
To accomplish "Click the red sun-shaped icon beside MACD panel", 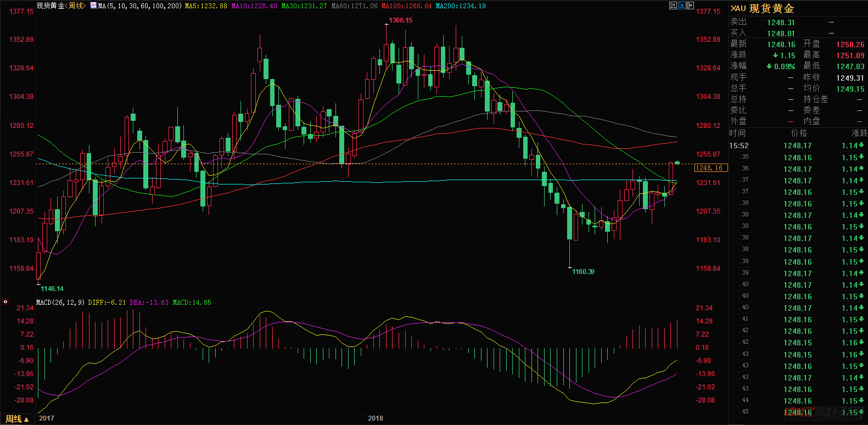I will (x=5, y=302).
